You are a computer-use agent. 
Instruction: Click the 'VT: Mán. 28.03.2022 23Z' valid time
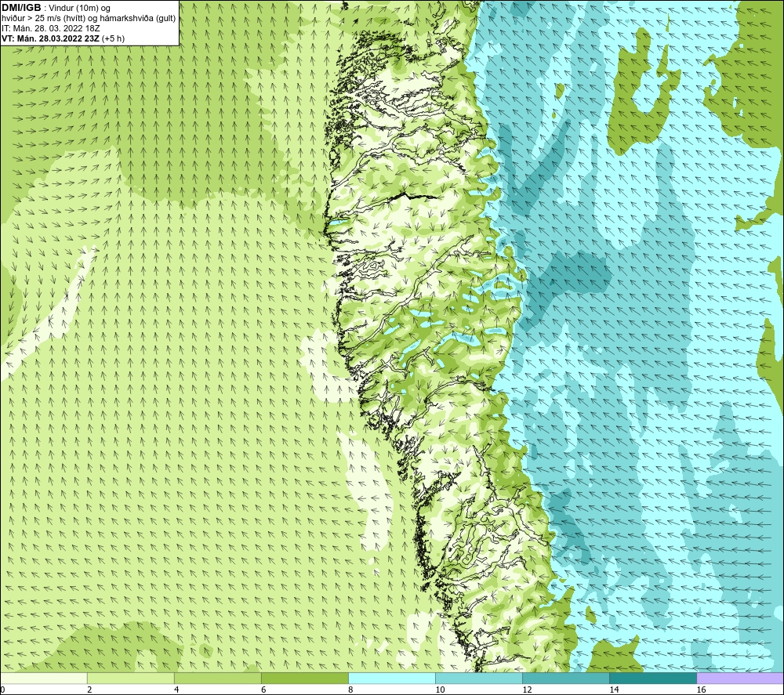(51, 38)
